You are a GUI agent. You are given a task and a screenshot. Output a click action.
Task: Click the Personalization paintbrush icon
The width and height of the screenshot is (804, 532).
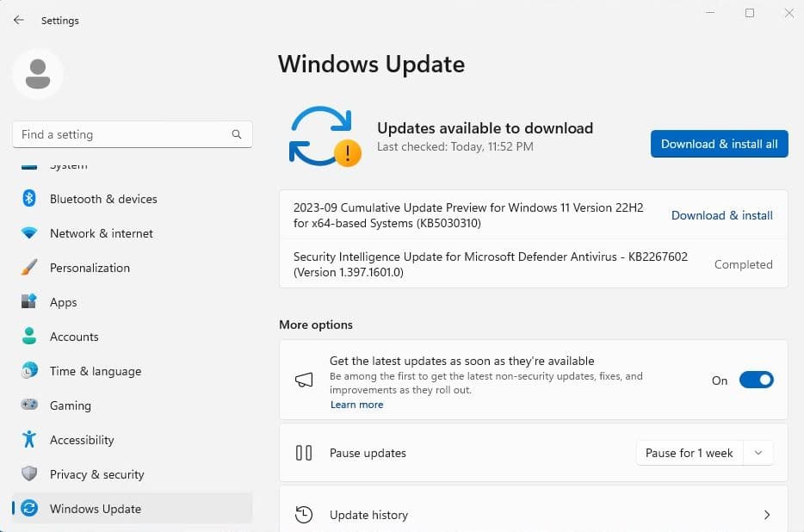click(29, 268)
